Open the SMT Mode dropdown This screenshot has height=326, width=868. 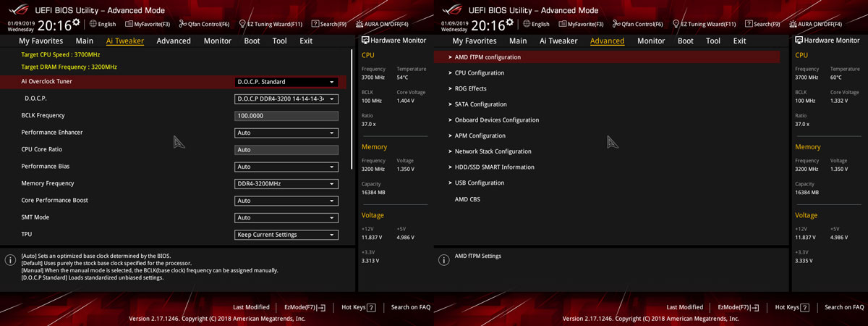286,217
